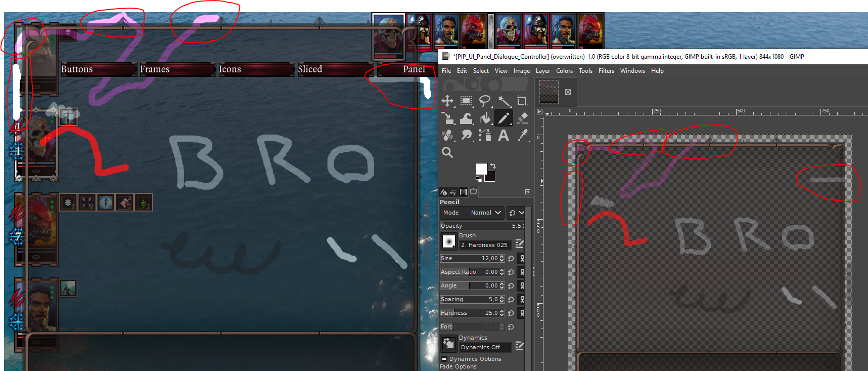Open the Filters menu
The width and height of the screenshot is (868, 371).
[x=606, y=71]
